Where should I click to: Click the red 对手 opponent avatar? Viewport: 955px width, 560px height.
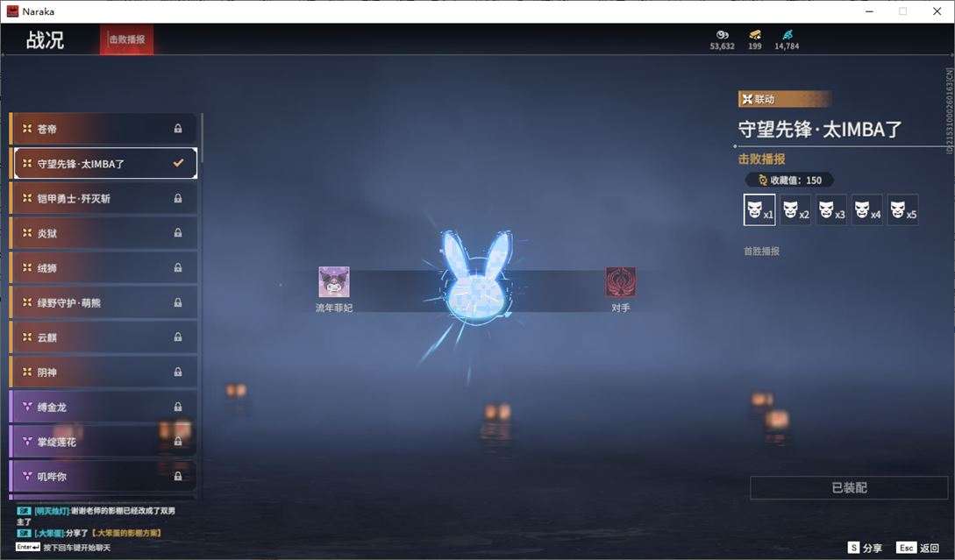click(621, 282)
